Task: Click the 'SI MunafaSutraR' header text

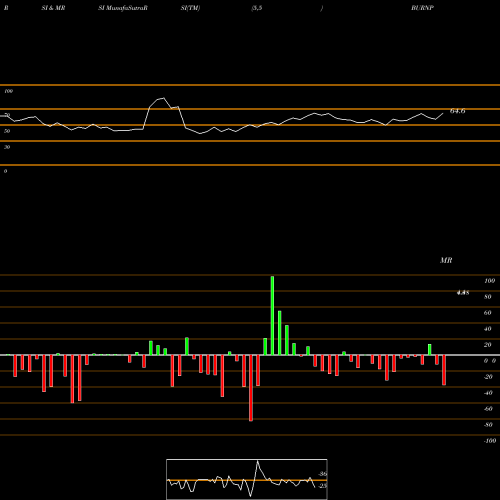Action: tap(123, 8)
